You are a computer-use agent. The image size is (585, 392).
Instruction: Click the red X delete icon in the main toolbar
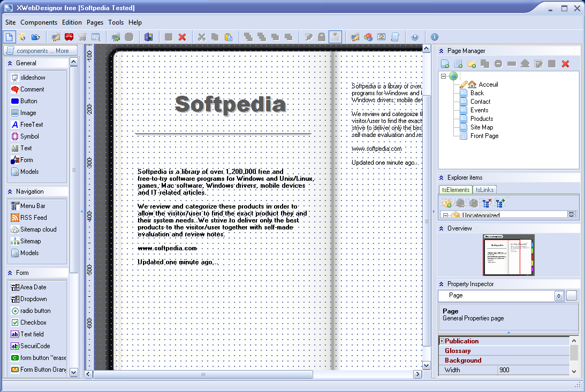182,37
